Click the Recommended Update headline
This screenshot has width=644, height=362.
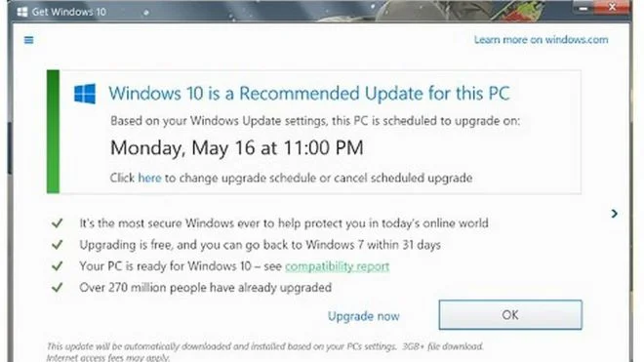(x=309, y=94)
